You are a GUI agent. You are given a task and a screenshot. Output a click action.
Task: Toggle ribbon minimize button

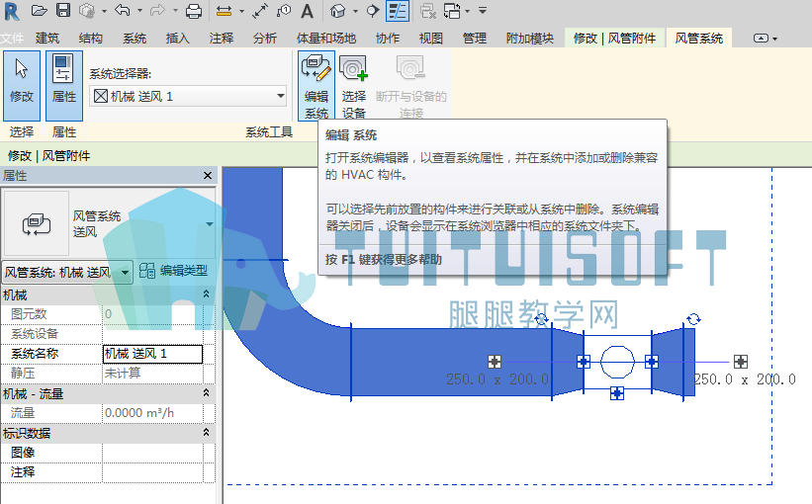[x=761, y=39]
